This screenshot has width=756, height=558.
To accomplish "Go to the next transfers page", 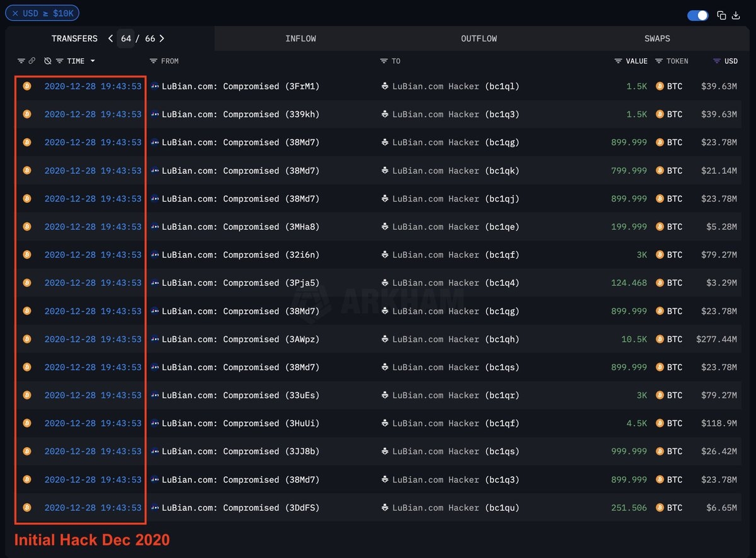I will [162, 38].
